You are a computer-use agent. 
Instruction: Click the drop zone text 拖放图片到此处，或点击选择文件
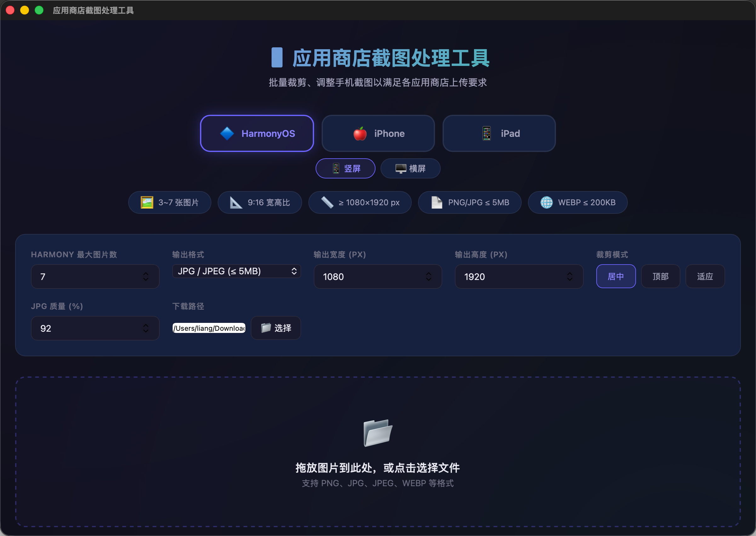(x=378, y=468)
